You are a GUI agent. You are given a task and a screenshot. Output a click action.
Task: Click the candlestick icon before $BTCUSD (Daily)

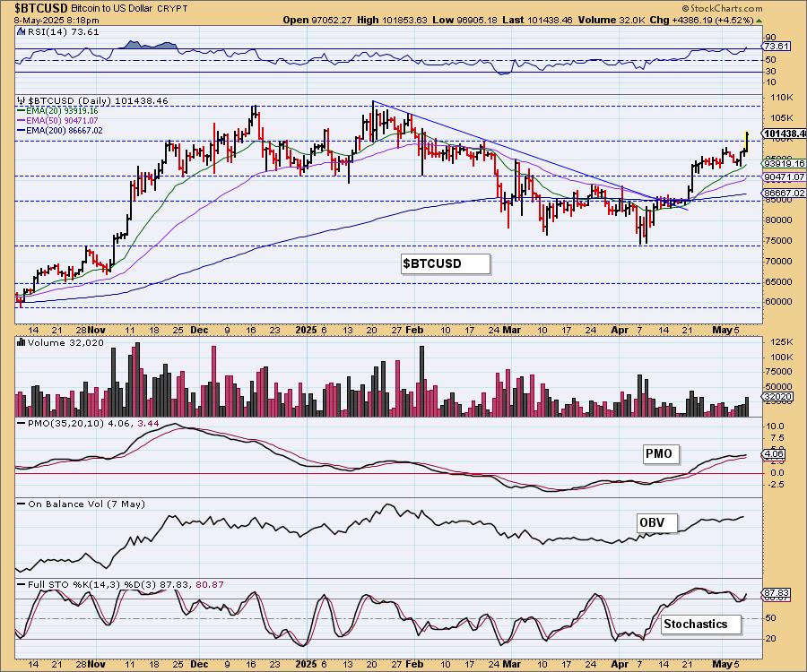(22, 100)
